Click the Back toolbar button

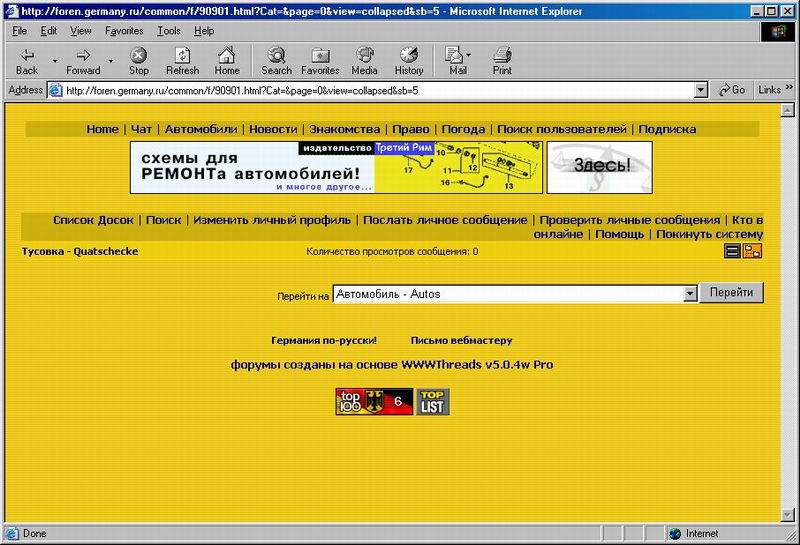point(27,61)
